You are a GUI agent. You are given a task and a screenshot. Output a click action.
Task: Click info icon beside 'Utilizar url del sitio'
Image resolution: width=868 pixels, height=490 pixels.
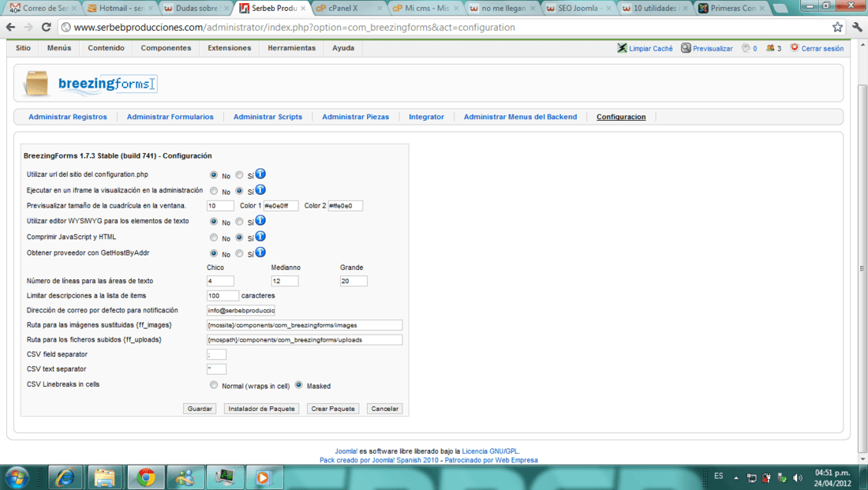pos(260,174)
